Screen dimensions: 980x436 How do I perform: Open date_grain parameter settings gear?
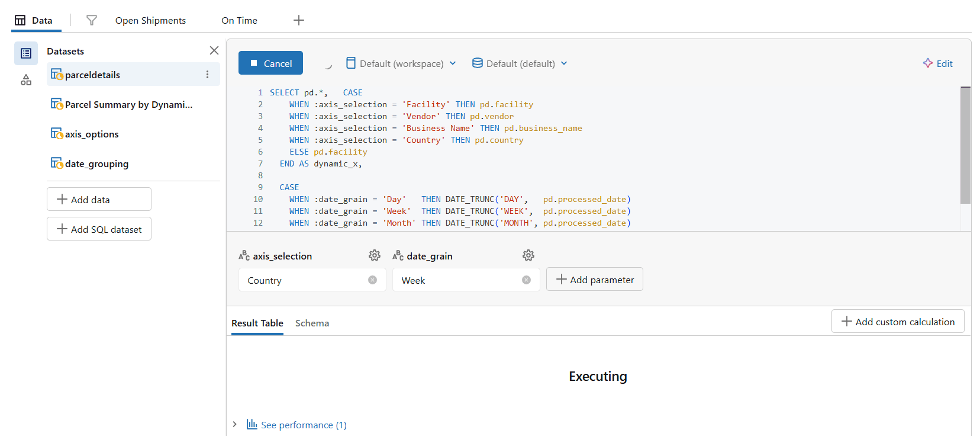click(x=528, y=255)
